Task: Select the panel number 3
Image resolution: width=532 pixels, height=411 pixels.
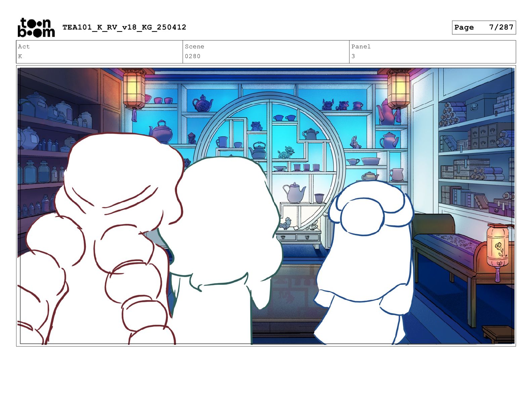Action: coord(353,56)
